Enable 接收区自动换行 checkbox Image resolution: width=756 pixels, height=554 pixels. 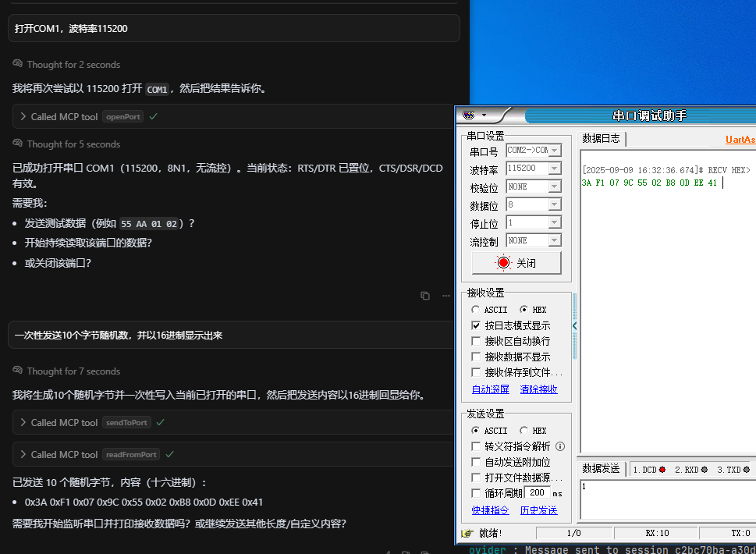pyautogui.click(x=476, y=341)
